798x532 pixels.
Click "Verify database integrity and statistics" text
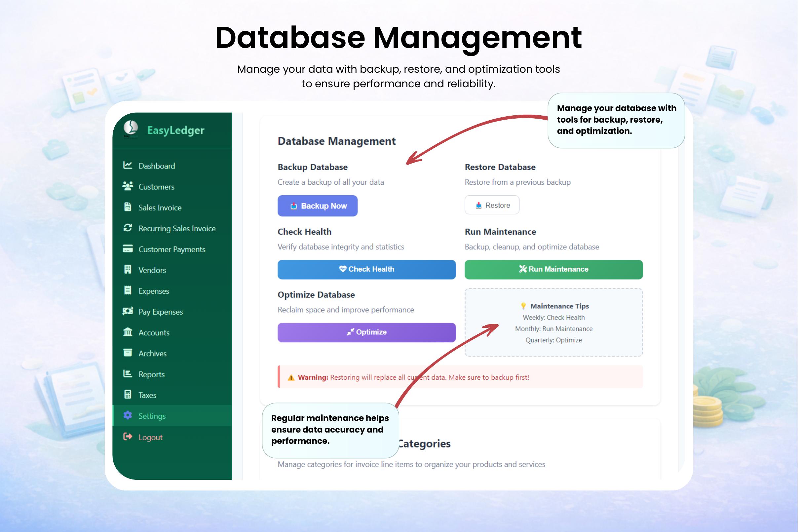pyautogui.click(x=341, y=247)
